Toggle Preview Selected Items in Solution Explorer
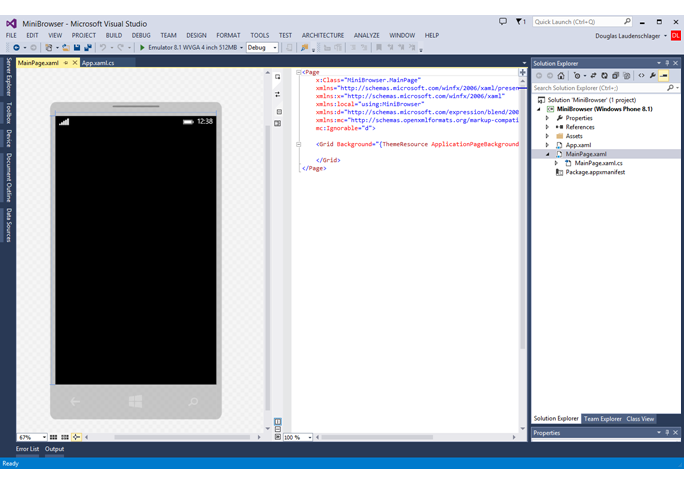This screenshot has width=684, height=484. (664, 76)
